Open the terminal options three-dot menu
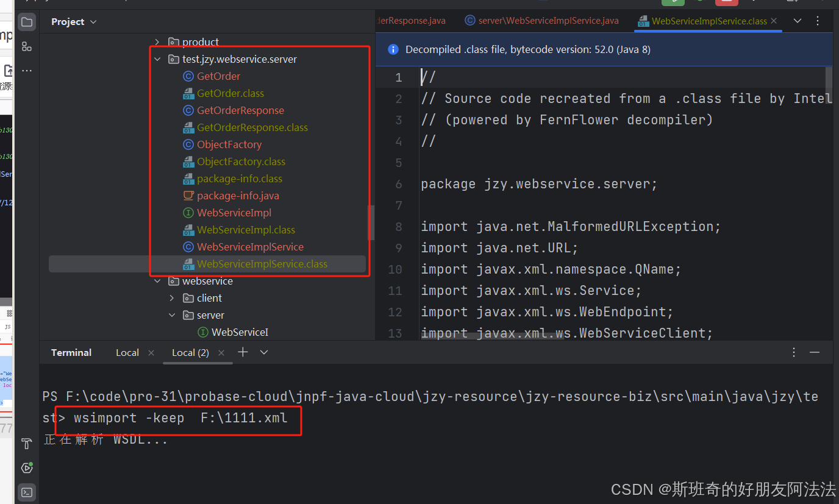Viewport: 839px width, 504px height. click(793, 352)
